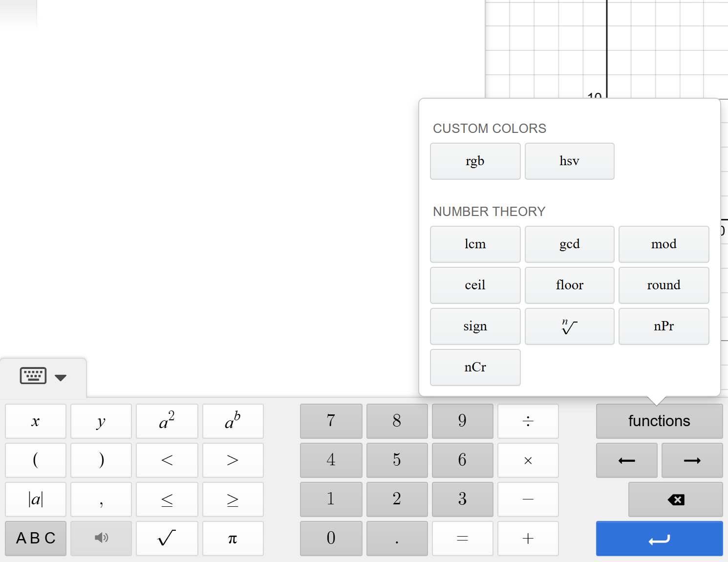The height and width of the screenshot is (562, 728).
Task: Toggle the functions panel open
Action: click(659, 421)
